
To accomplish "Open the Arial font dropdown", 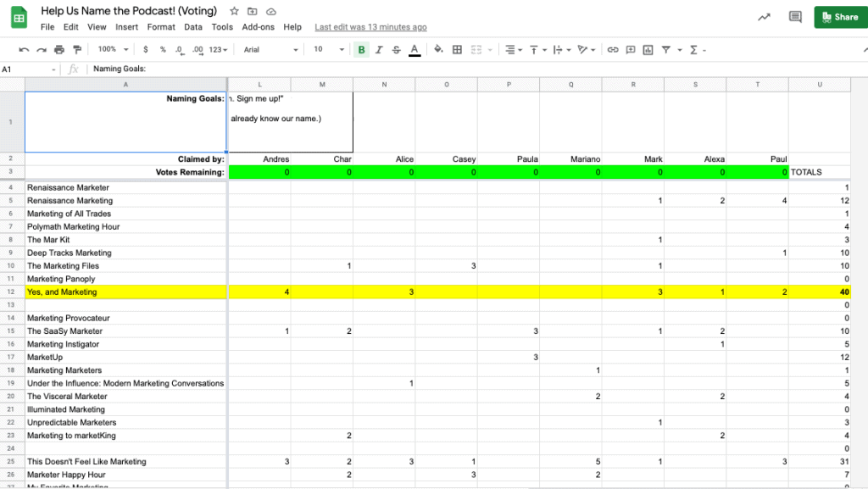I will (x=269, y=50).
